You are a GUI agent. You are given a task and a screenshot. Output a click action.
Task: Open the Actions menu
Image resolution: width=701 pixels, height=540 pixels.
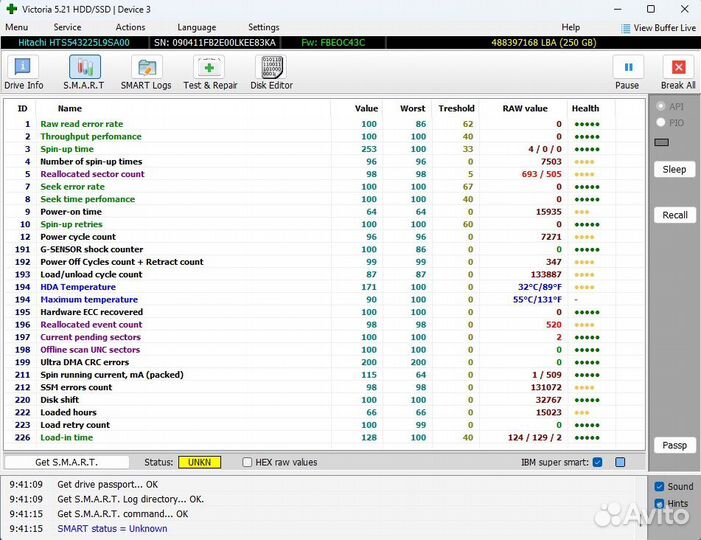[130, 28]
